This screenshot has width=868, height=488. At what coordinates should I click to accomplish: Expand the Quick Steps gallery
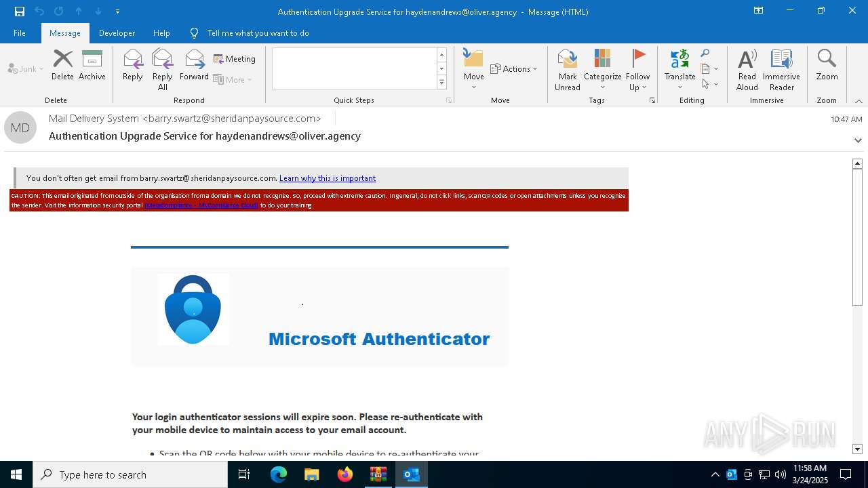(441, 83)
